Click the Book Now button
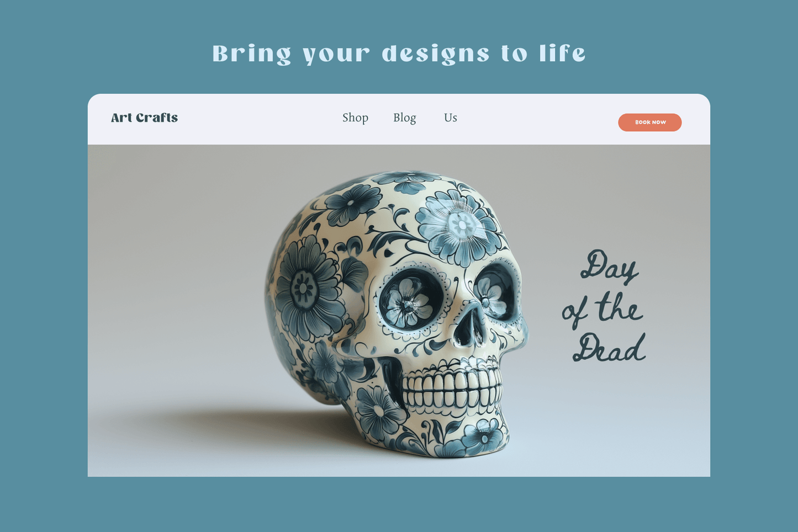Image resolution: width=798 pixels, height=532 pixels. pyautogui.click(x=649, y=123)
